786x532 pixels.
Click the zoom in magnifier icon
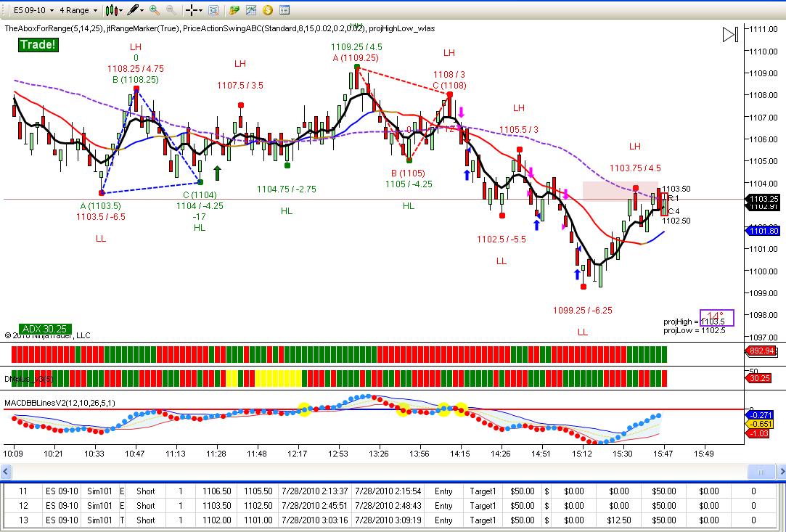click(x=155, y=10)
